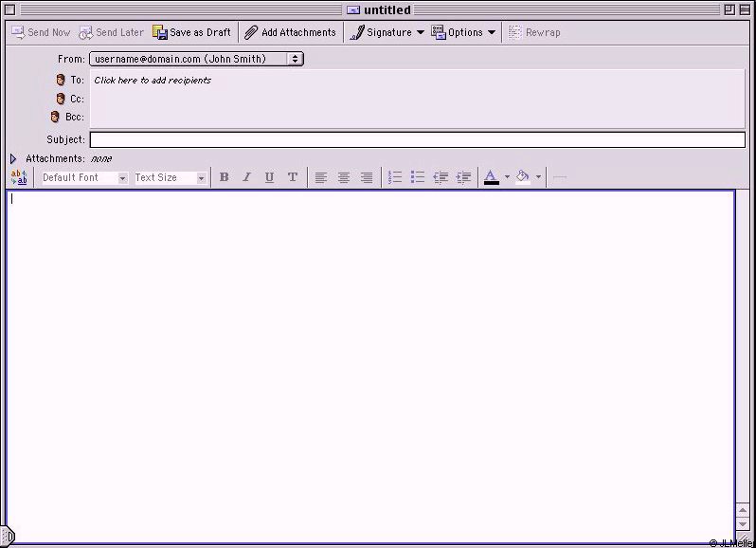
Task: Click the address book icon beside Bcc
Action: [55, 117]
